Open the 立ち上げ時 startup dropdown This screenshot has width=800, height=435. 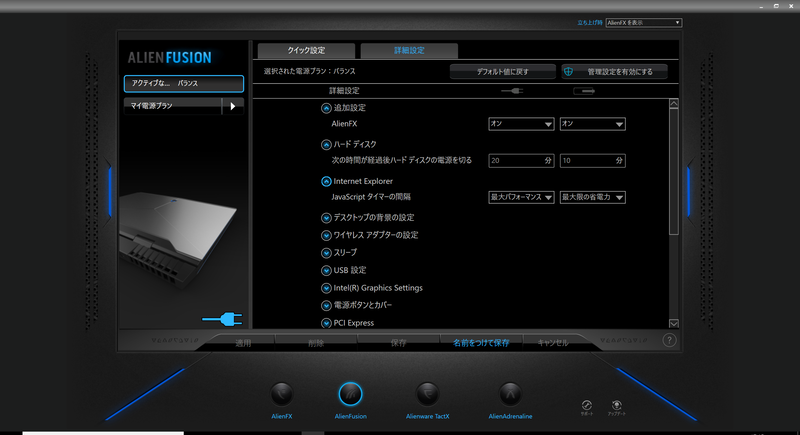click(643, 22)
